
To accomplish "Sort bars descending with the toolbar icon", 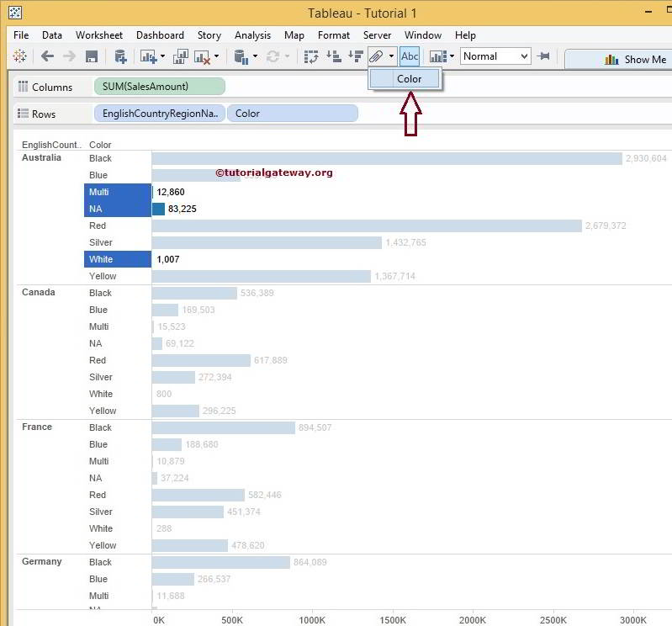I will [355, 56].
